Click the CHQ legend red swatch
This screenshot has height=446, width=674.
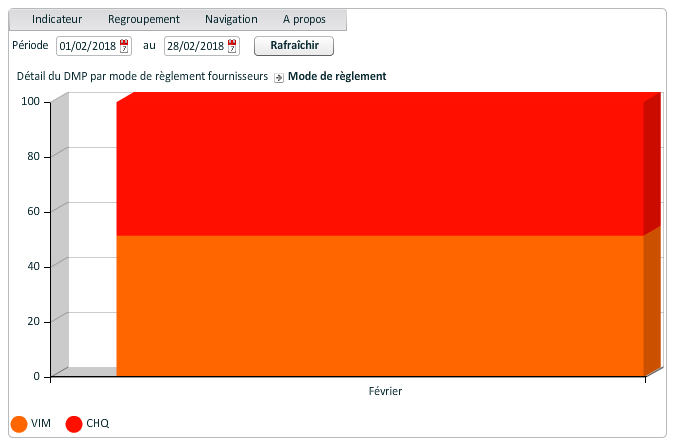(x=74, y=424)
